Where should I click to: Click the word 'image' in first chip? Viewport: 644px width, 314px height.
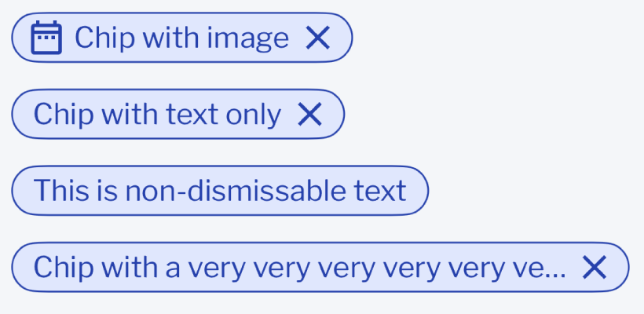247,40
